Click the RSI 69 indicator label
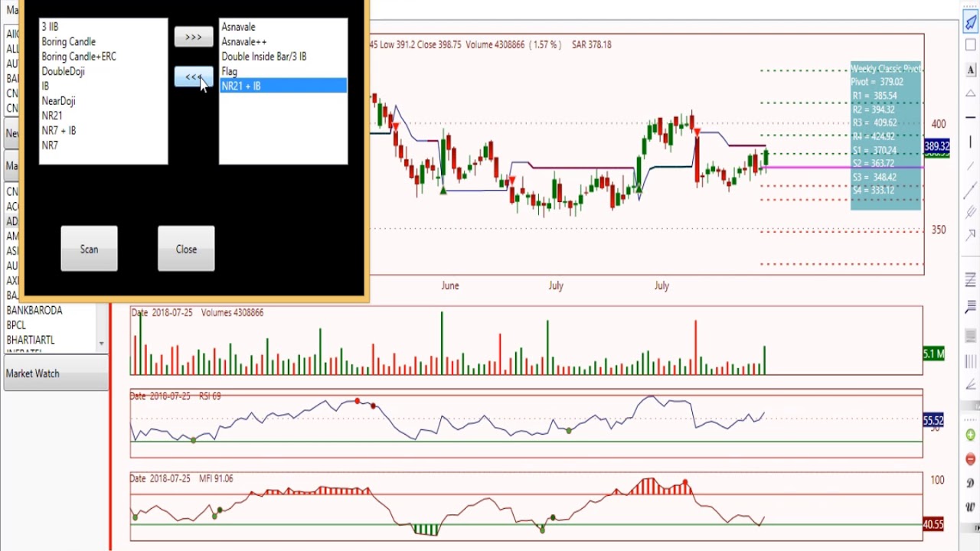Viewport: 980px width, 551px height. [210, 396]
